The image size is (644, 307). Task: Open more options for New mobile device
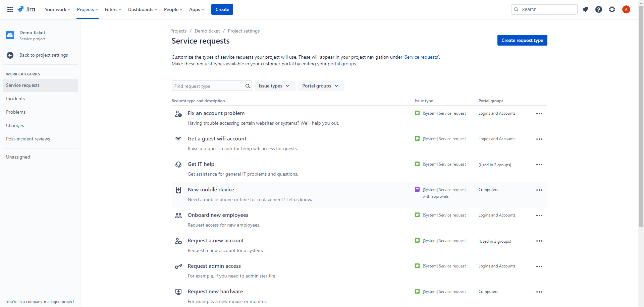click(539, 190)
